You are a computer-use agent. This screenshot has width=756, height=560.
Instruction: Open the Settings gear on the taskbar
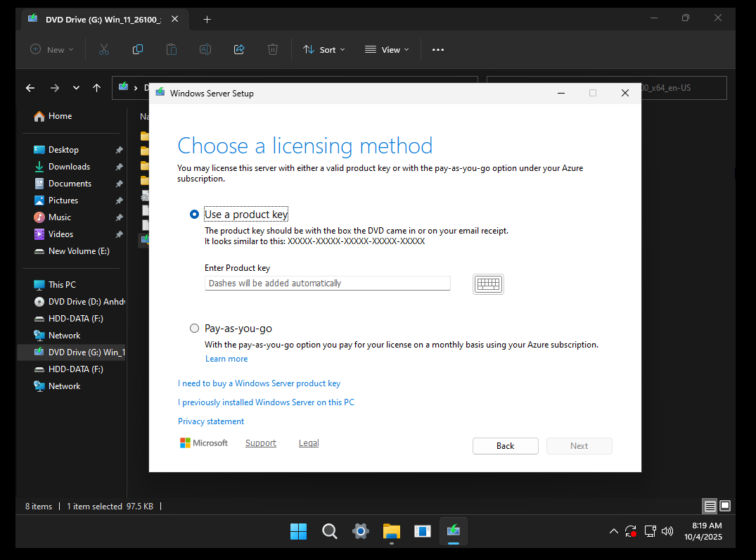coord(361,532)
